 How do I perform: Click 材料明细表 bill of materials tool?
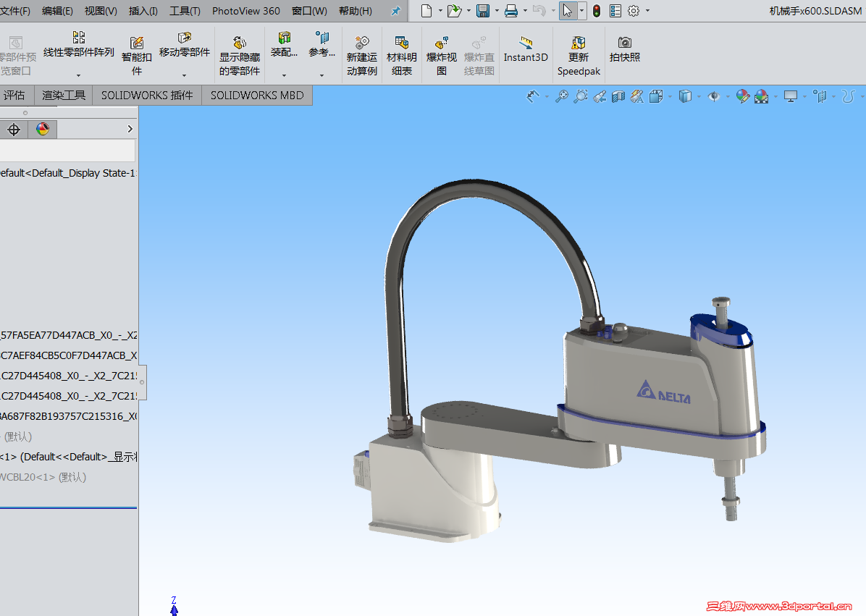[x=402, y=56]
